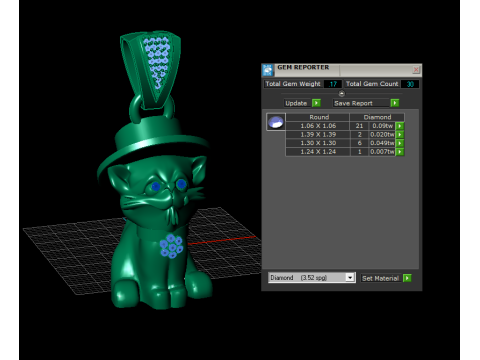This screenshot has height=360, width=480.
Task: Click the Diamond column header
Action: click(377, 117)
